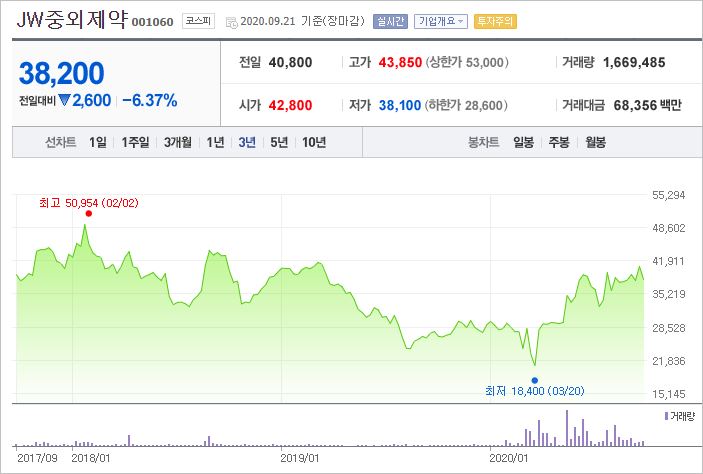Click the stock code 001060

coord(152,22)
